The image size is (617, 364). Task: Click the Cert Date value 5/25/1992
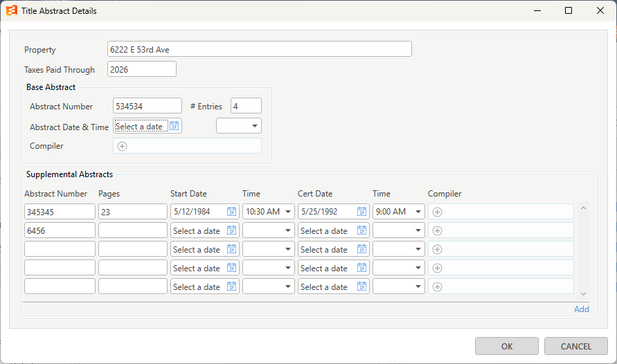click(319, 212)
